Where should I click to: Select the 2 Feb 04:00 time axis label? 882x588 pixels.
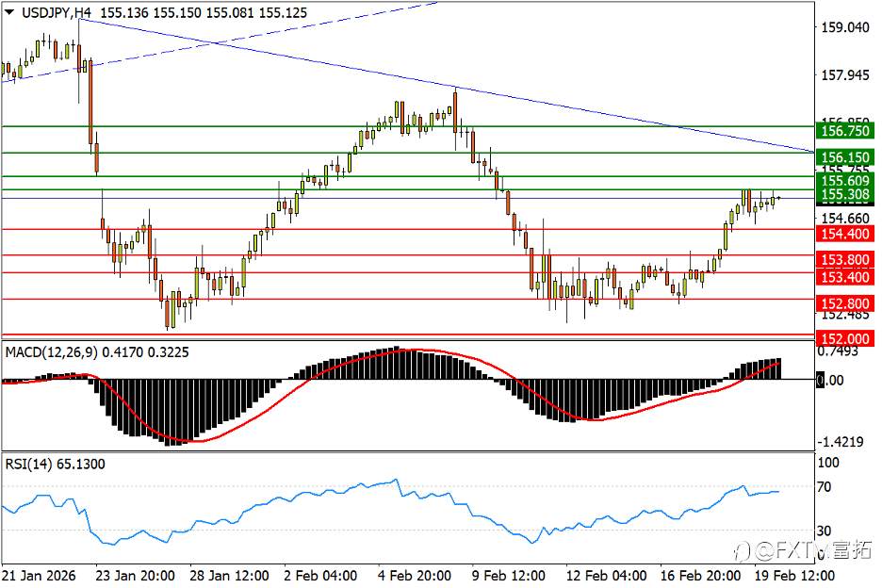[320, 576]
